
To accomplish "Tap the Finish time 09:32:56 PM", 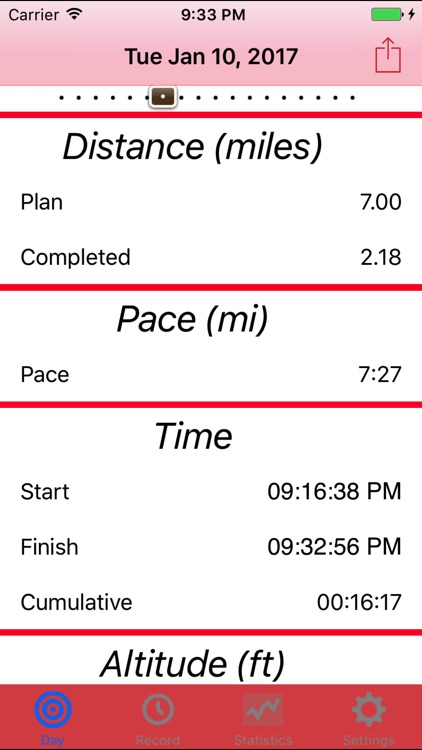I will pos(334,547).
